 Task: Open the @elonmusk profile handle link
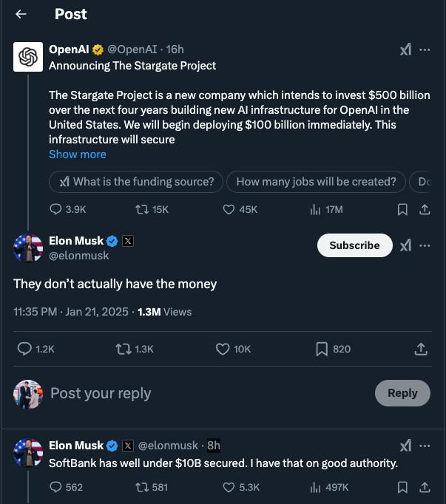(x=78, y=255)
